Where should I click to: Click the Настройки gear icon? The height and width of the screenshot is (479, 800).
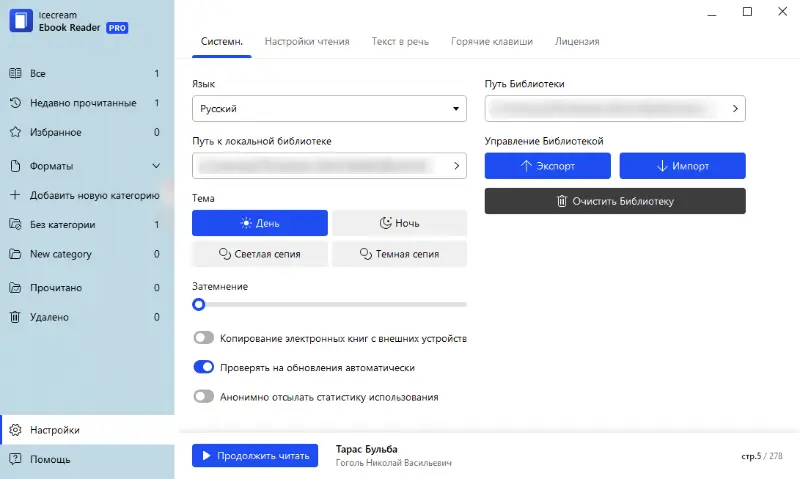pos(15,430)
